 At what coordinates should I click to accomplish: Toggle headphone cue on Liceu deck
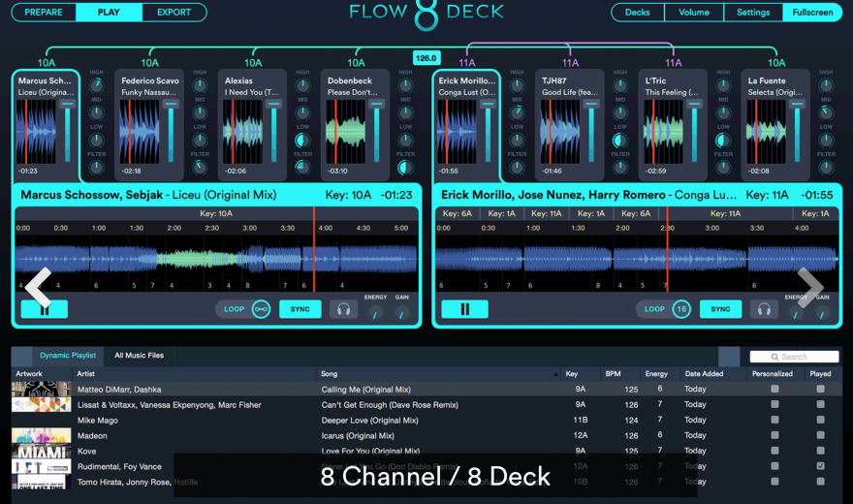[x=343, y=309]
